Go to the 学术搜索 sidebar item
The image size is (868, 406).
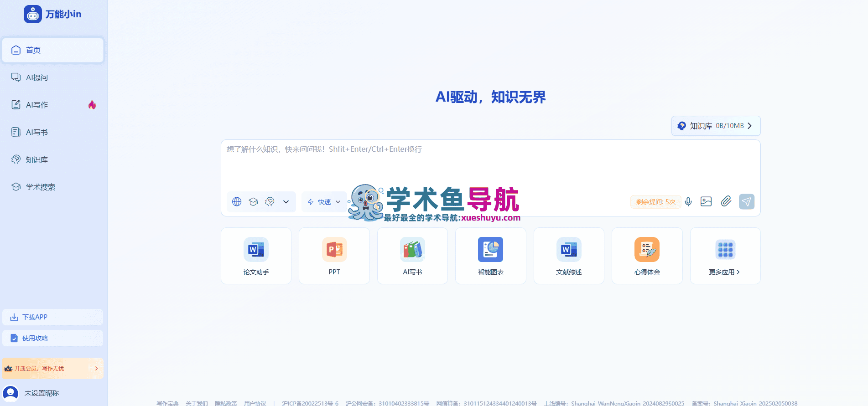pyautogui.click(x=53, y=187)
